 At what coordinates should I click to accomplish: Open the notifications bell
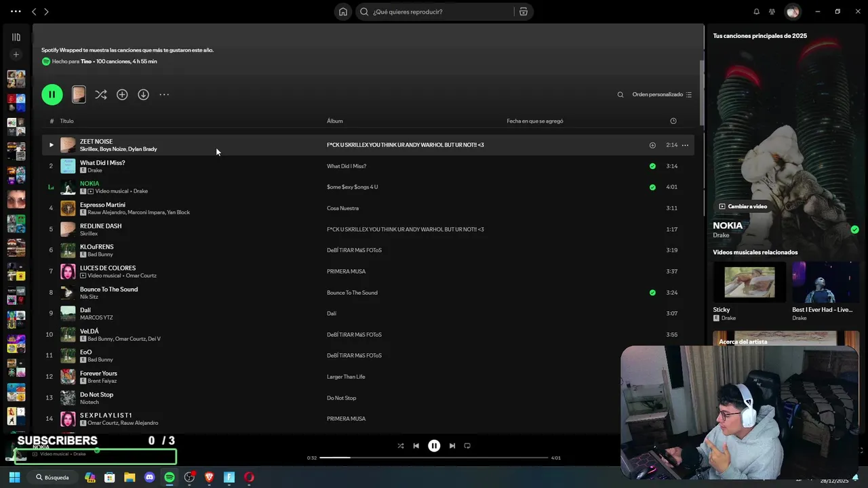coord(757,12)
